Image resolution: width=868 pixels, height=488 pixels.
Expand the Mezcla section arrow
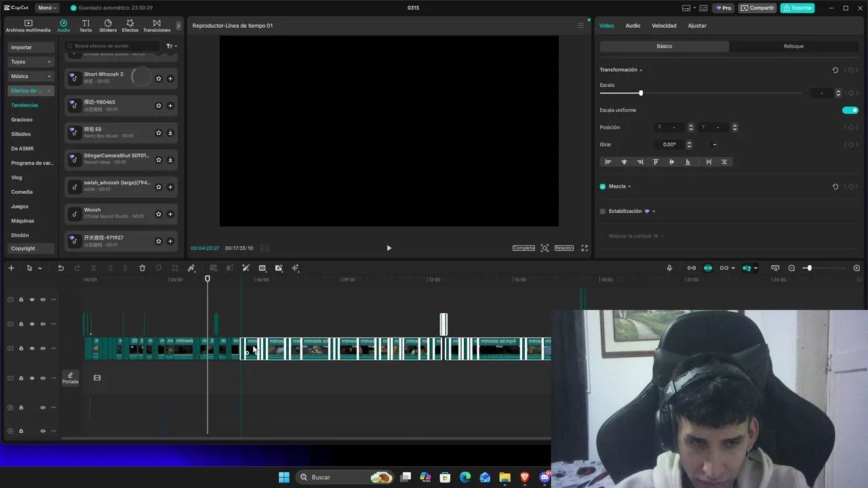[x=629, y=186]
